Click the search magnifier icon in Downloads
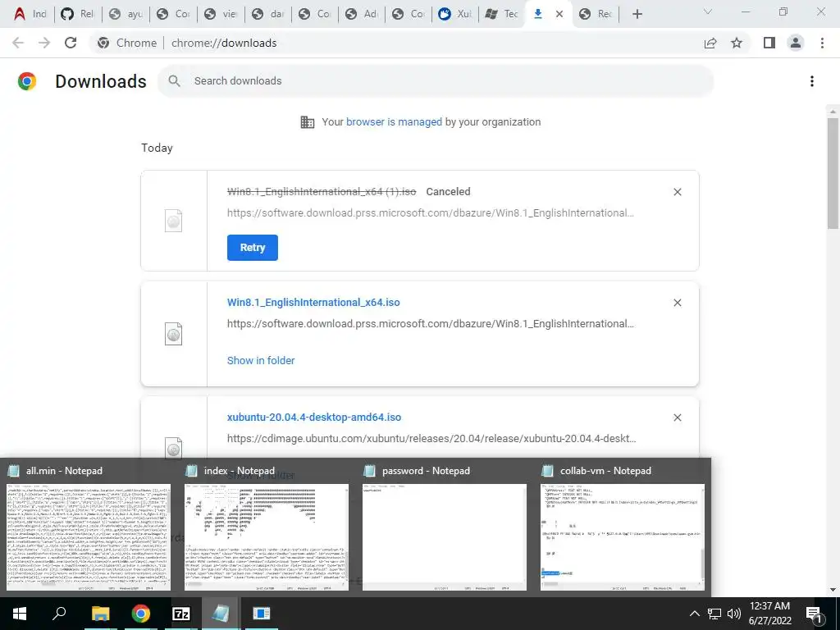Viewport: 840px width, 630px height. coord(174,81)
